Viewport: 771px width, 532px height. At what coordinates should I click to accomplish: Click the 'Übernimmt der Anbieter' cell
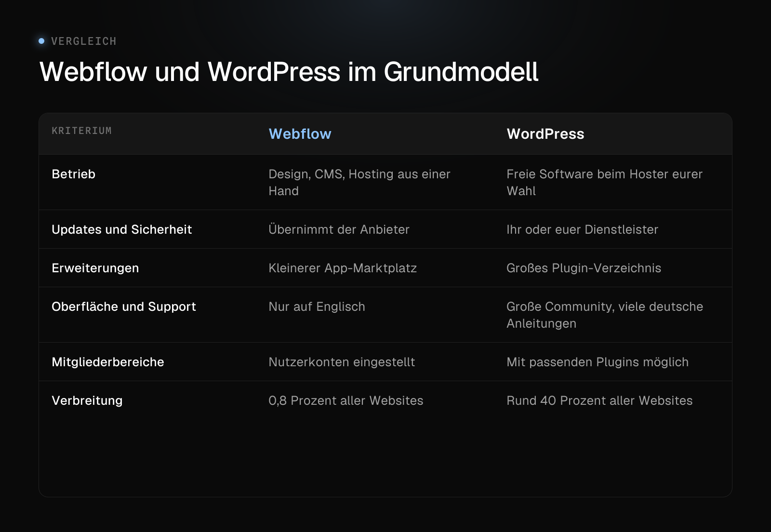339,229
